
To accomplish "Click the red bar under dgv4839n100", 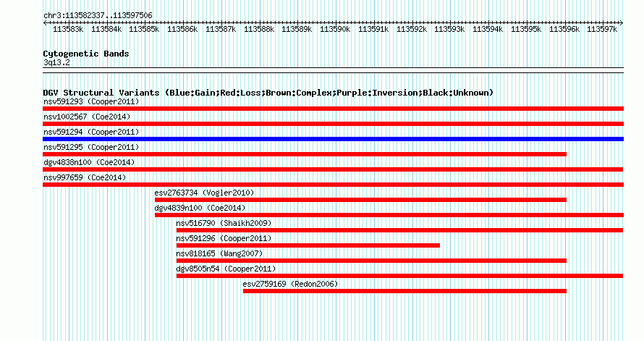I will click(389, 215).
